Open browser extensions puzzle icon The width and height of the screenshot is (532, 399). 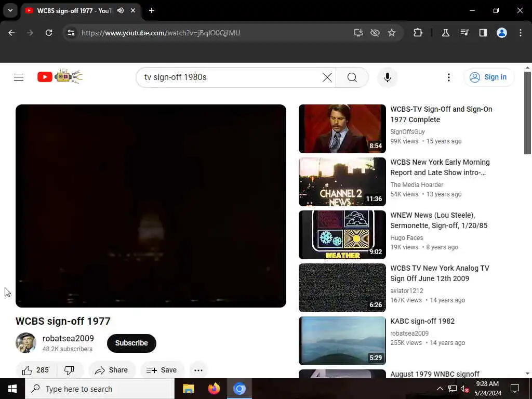pyautogui.click(x=418, y=33)
